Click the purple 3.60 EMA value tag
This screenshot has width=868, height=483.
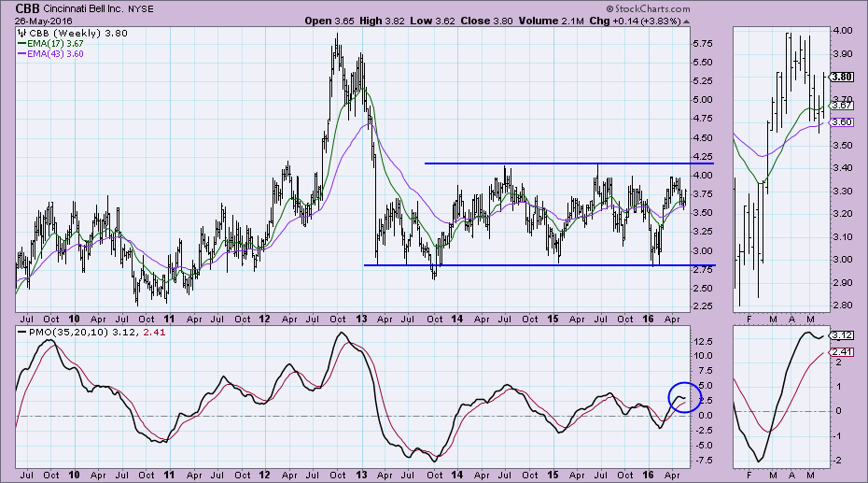(841, 122)
